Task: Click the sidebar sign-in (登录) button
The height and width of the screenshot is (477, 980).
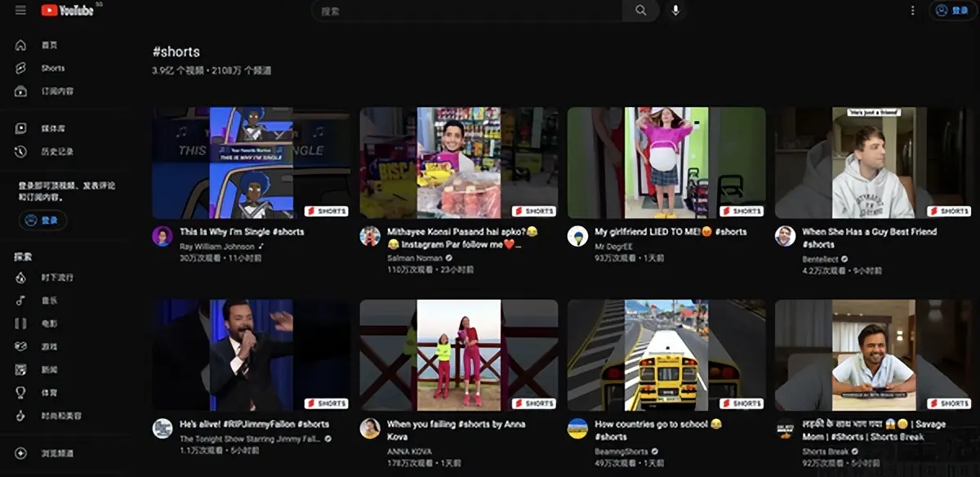Action: pos(42,220)
